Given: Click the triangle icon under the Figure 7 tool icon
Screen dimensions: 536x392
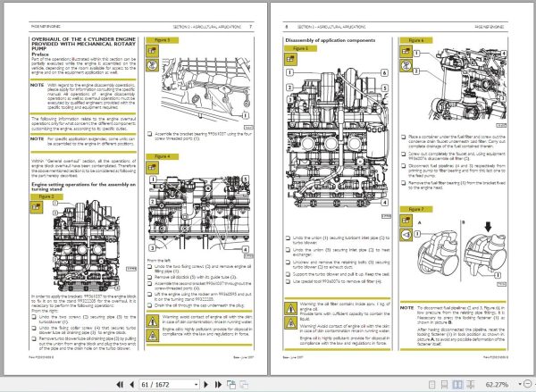Looking at the screenshot, I should [x=406, y=235].
